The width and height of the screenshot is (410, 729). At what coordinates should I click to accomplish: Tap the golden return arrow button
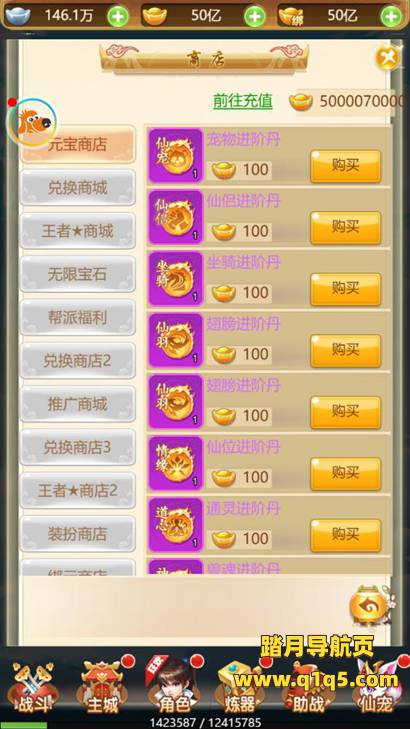(368, 606)
